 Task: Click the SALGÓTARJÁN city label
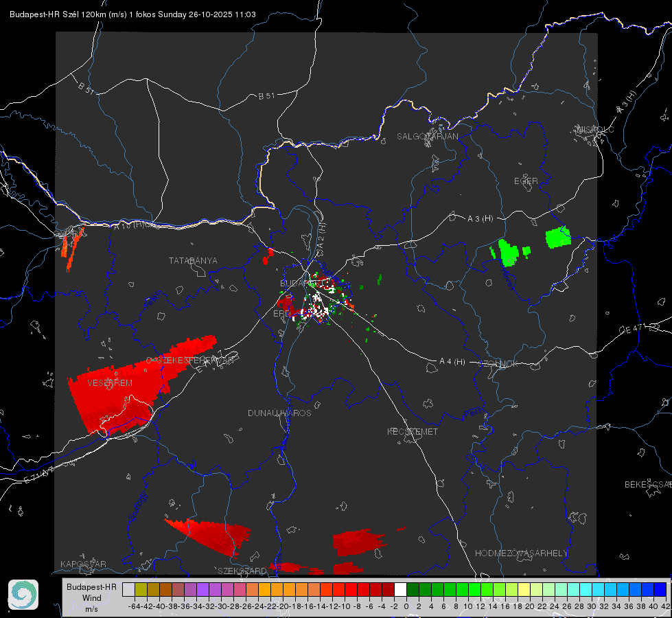coord(427,137)
